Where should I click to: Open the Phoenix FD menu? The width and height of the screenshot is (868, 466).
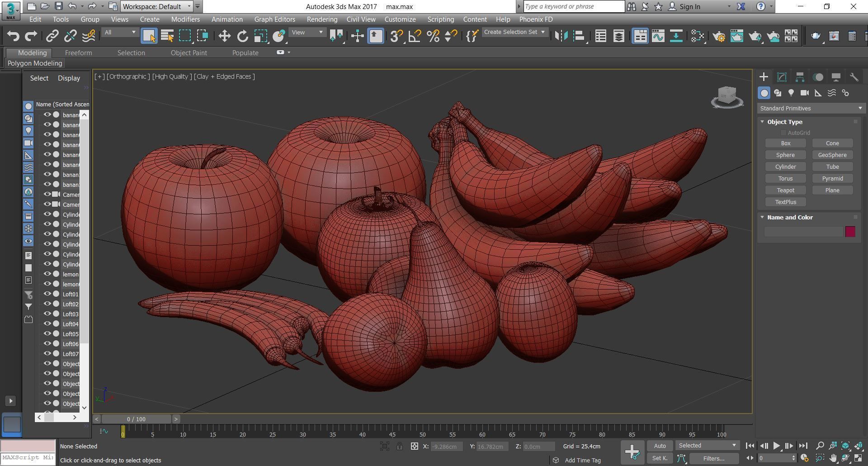(536, 19)
